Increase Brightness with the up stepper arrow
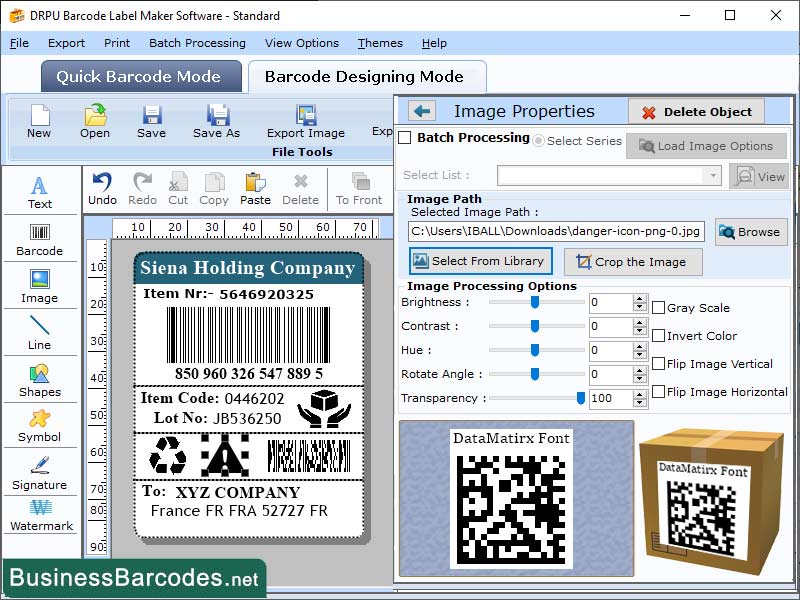The height and width of the screenshot is (600, 800). (640, 298)
